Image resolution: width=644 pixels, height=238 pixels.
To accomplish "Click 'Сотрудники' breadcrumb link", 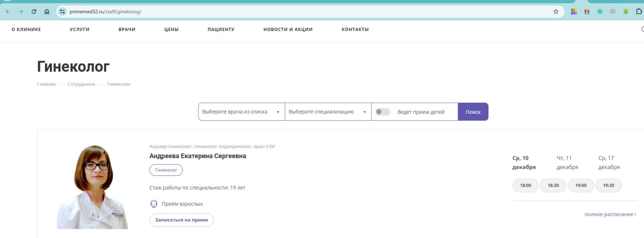I will (81, 84).
